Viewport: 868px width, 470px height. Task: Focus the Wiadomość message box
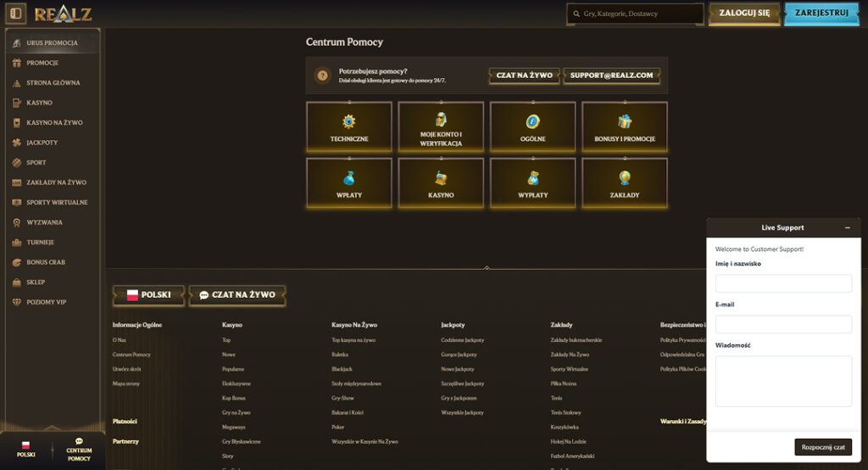(x=783, y=381)
